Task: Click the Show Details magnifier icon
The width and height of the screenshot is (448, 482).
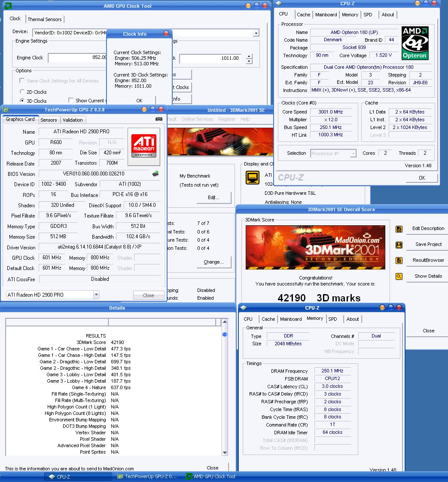Action: tap(399, 276)
